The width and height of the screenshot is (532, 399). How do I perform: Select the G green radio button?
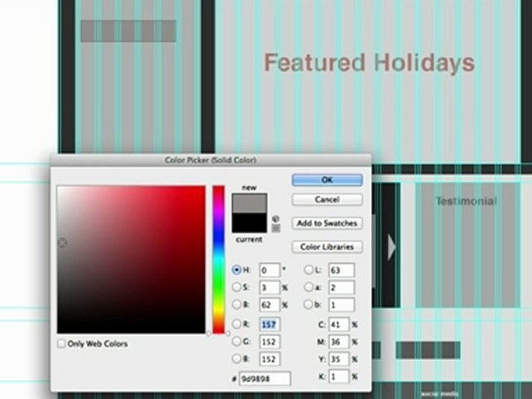coord(237,341)
